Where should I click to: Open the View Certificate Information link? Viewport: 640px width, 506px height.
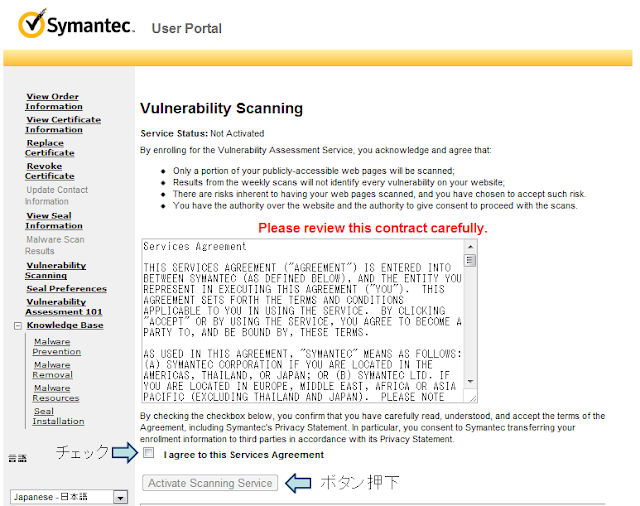point(63,124)
